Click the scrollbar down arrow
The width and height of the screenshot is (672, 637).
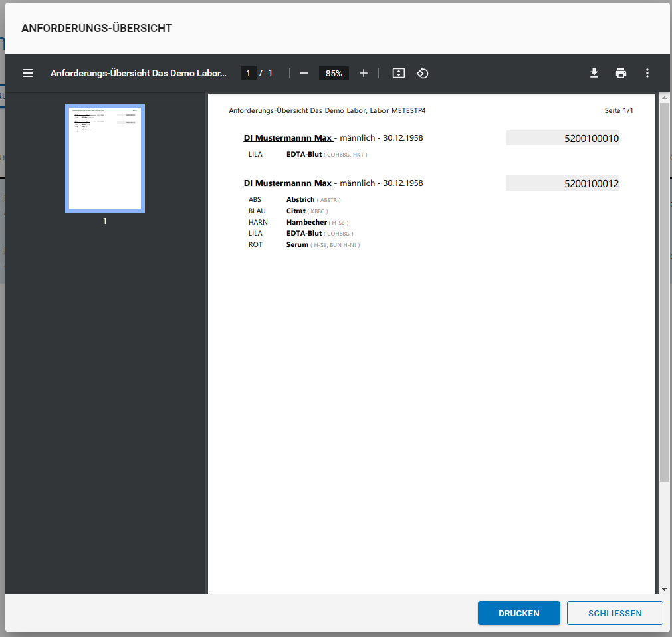664,589
